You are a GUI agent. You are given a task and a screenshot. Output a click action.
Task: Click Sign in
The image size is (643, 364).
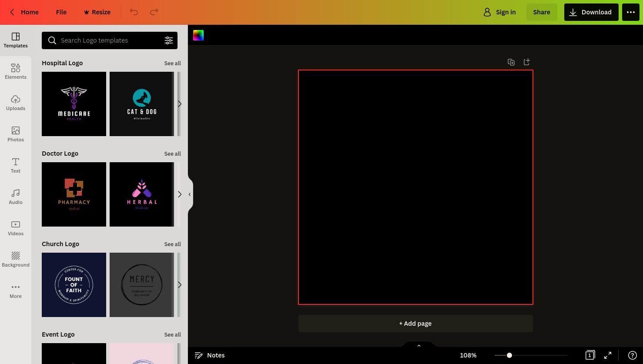pos(500,12)
